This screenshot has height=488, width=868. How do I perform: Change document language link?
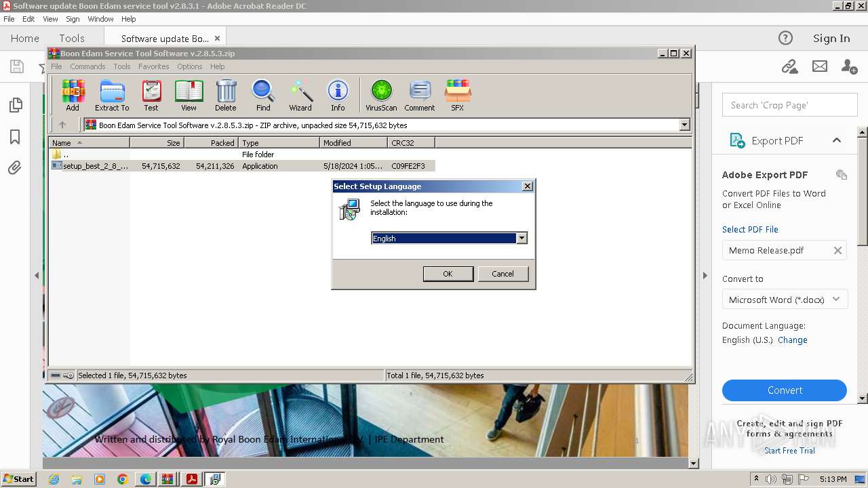tap(793, 340)
